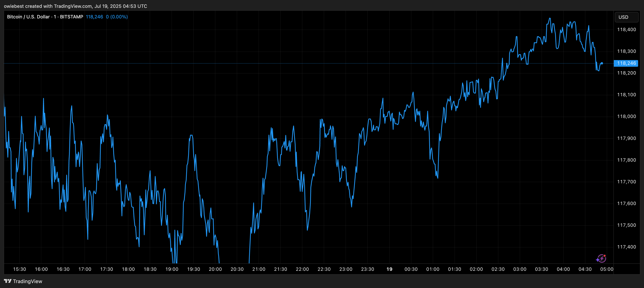Click the blue 118,246 value in legend

click(x=94, y=17)
